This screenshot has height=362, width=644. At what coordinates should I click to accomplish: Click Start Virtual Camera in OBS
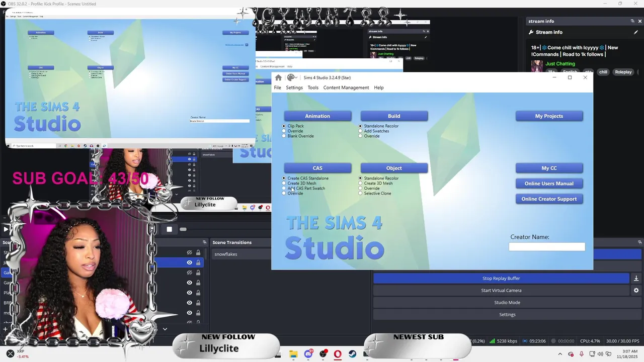coord(501,290)
